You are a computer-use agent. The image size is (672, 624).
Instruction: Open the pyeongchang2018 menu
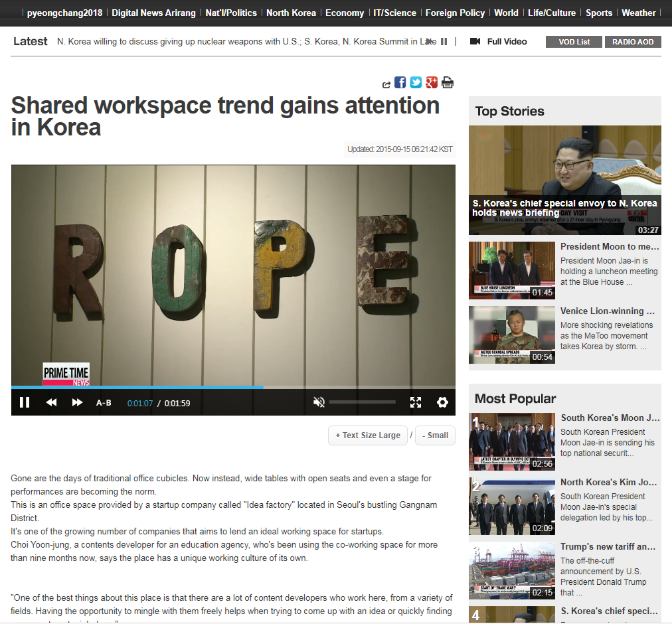pyautogui.click(x=64, y=13)
